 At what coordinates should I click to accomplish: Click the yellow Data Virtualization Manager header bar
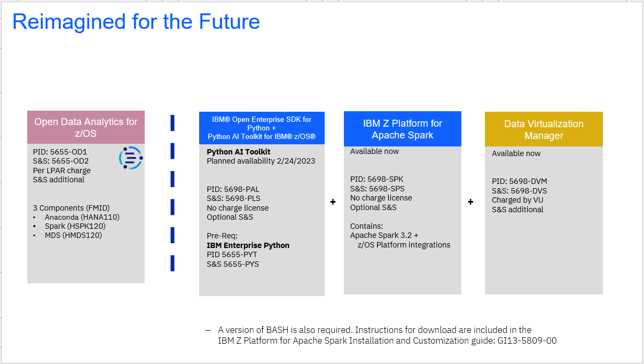coord(543,129)
